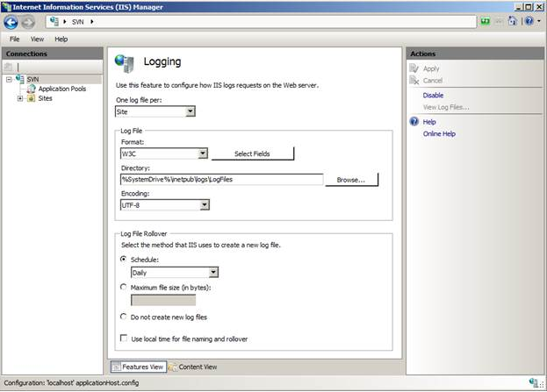Click the greyed Forward navigation arrow
Image resolution: width=547 pixels, height=392 pixels.
coord(28,22)
